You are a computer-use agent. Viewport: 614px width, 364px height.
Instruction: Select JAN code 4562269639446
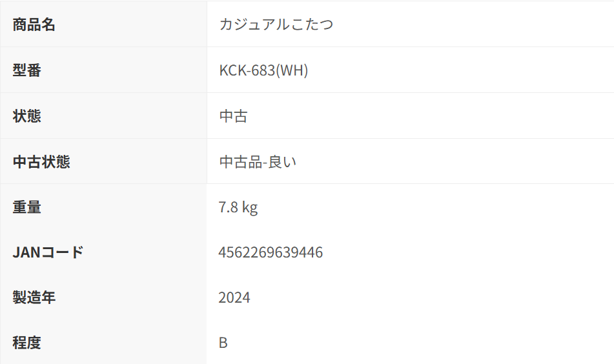(271, 252)
